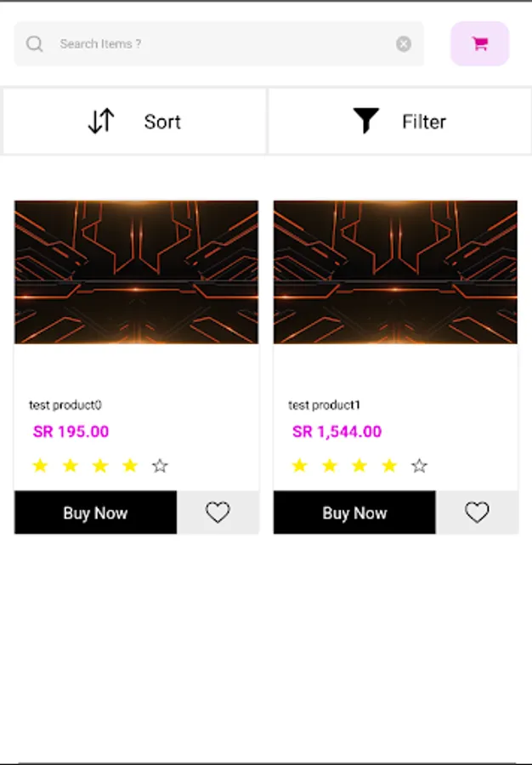Rate test product0 with fifth star

pos(160,466)
